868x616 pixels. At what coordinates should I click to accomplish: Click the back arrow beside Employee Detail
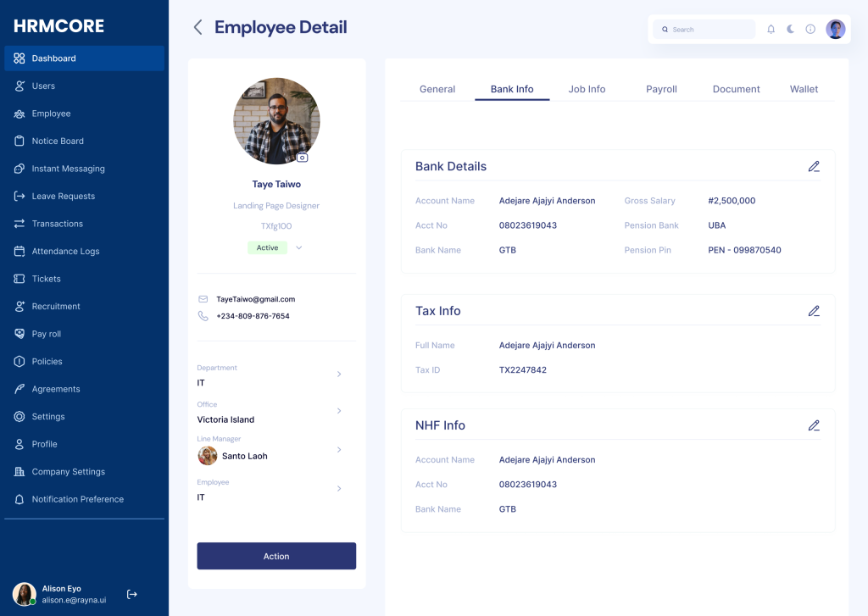(x=198, y=27)
